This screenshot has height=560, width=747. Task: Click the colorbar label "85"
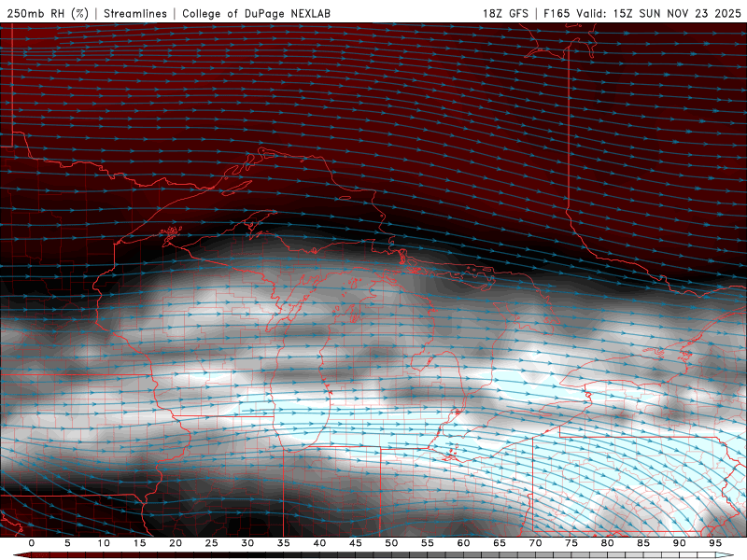(x=643, y=543)
